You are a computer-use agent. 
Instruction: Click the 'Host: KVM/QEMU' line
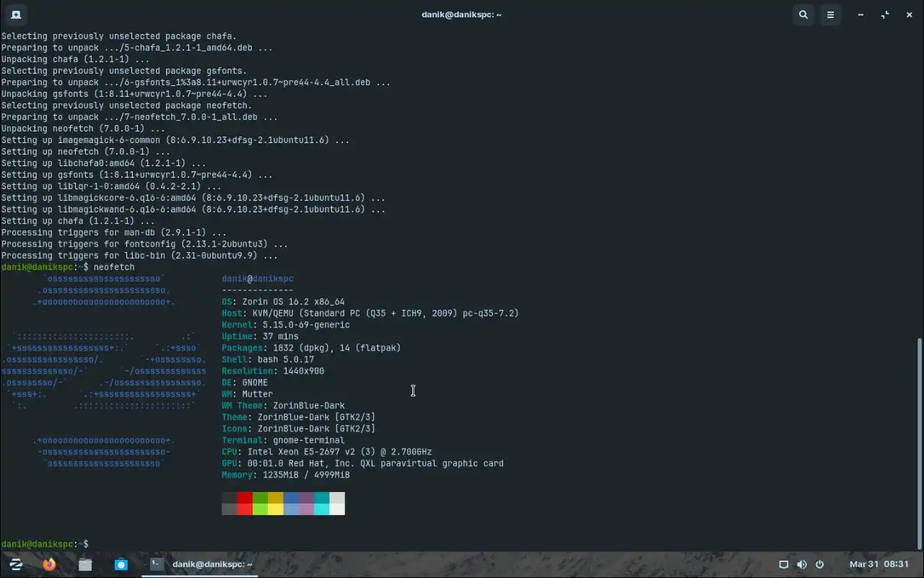tap(370, 314)
